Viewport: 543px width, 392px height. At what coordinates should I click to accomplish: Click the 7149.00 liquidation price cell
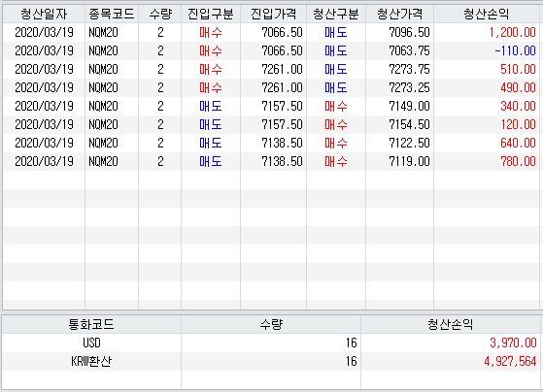(399, 106)
